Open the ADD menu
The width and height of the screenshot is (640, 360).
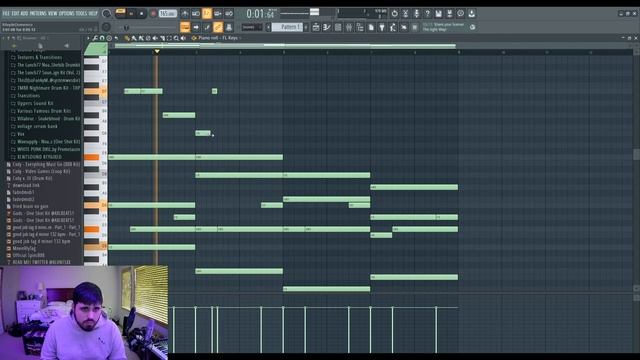[24, 13]
